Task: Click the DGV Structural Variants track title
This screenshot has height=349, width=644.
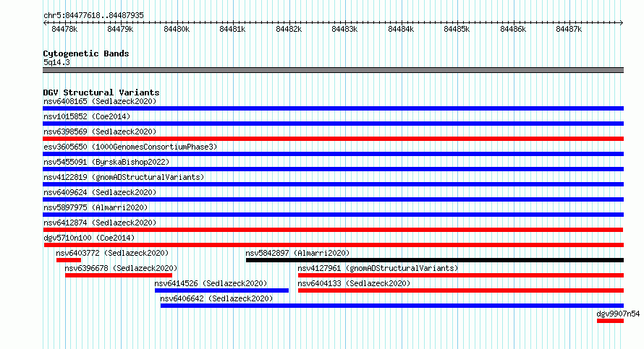Action: (x=101, y=92)
